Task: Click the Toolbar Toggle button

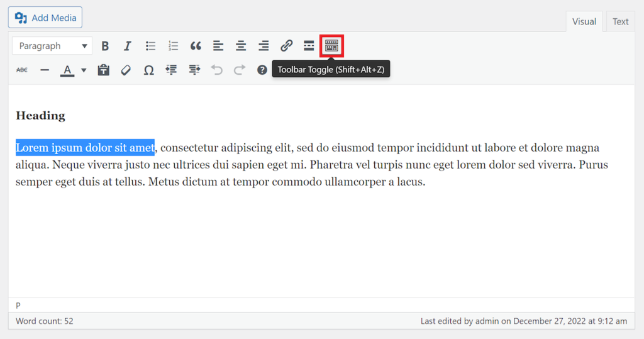Action: (331, 46)
